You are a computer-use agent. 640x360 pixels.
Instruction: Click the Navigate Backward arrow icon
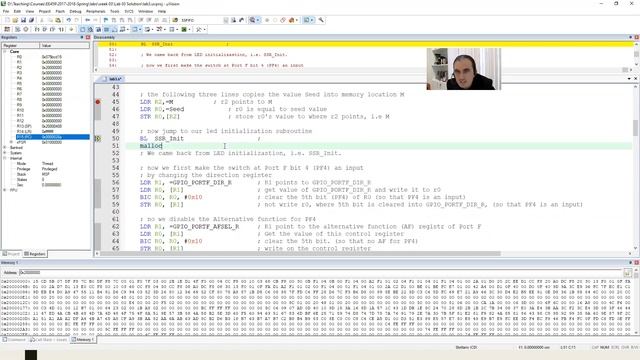[87, 20]
